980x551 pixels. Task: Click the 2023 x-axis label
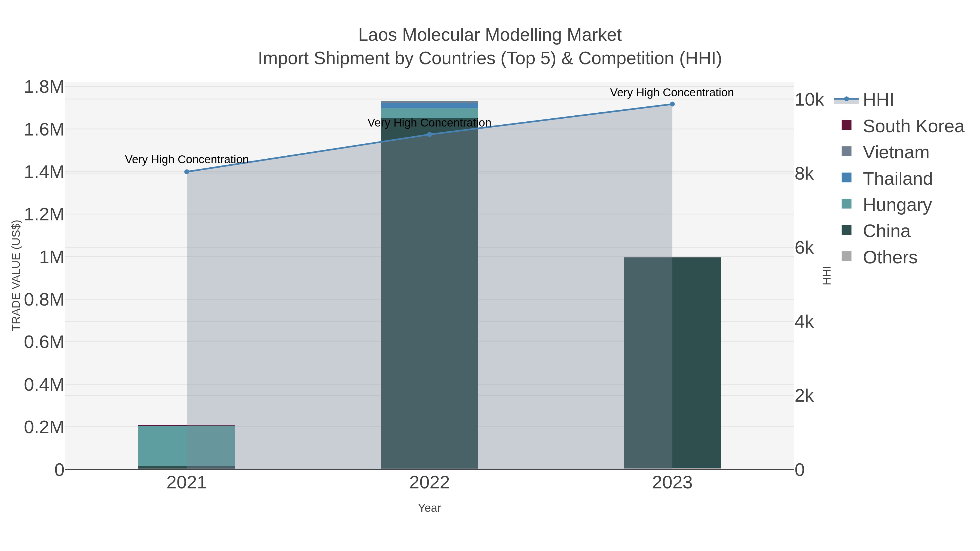[x=672, y=483]
